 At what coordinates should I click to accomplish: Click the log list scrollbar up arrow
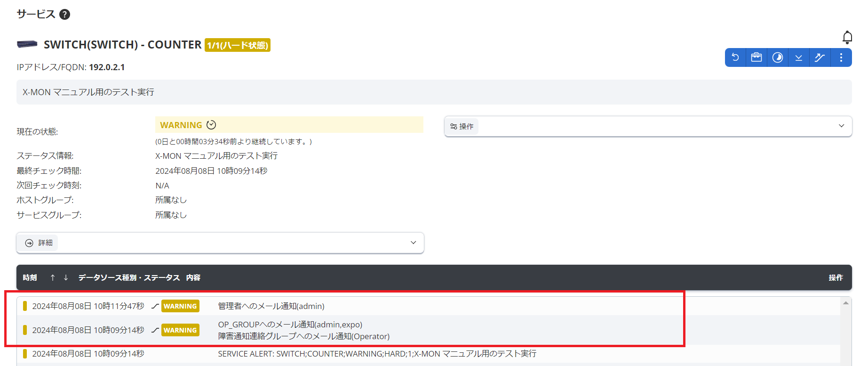[845, 303]
